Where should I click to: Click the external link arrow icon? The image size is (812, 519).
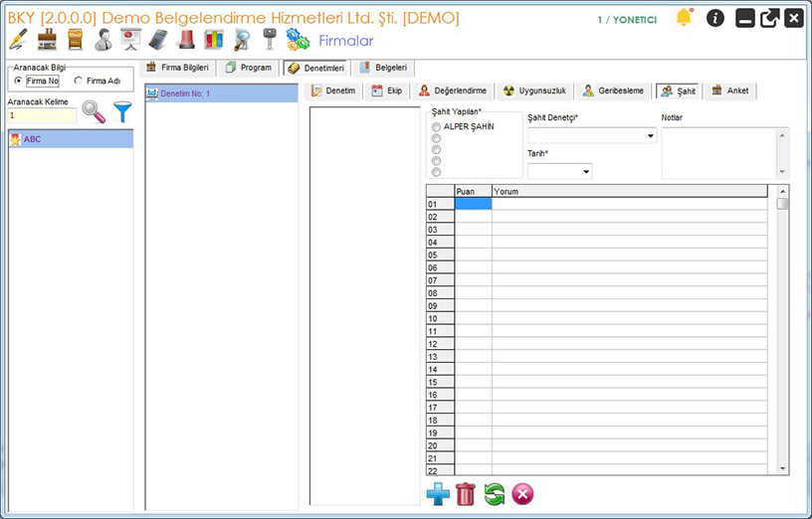coord(769,19)
